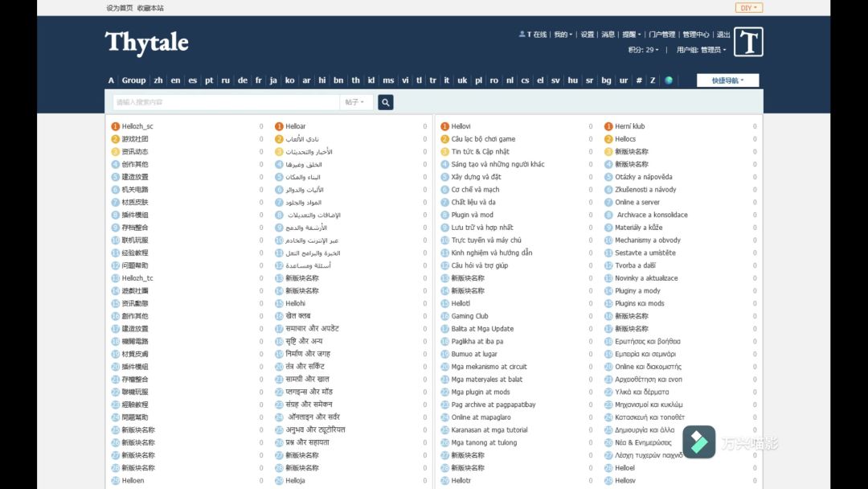
Task: Click the Thytale site logo
Action: [x=146, y=42]
